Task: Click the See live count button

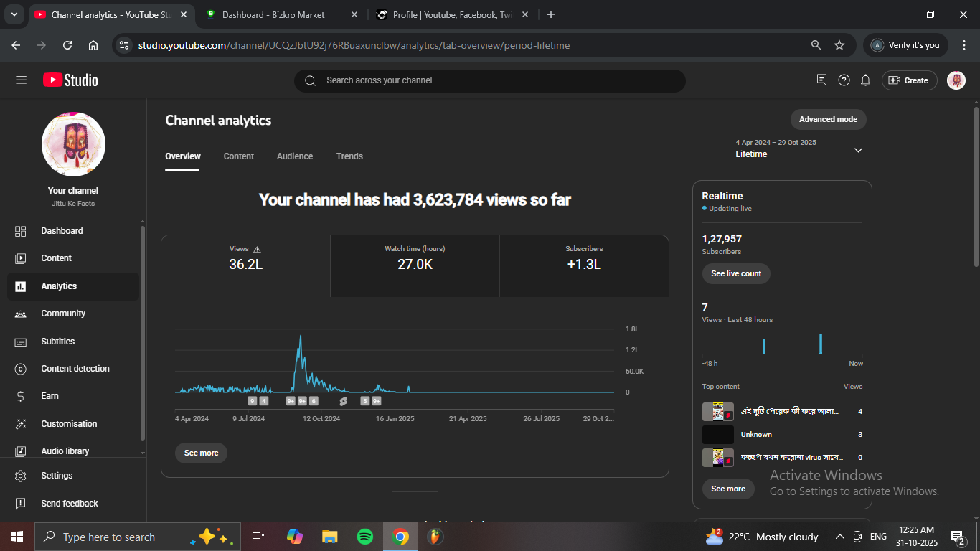Action: (x=736, y=273)
